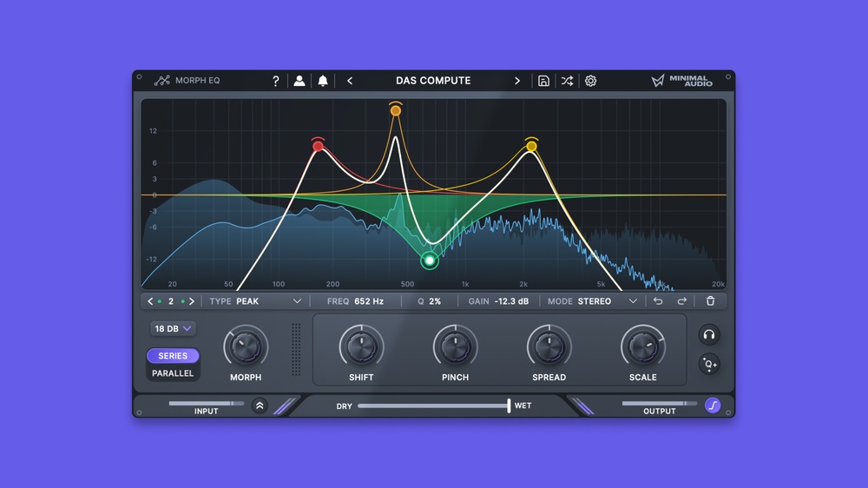This screenshot has width=868, height=488.
Task: Click band number 2 indicator
Action: [x=171, y=301]
